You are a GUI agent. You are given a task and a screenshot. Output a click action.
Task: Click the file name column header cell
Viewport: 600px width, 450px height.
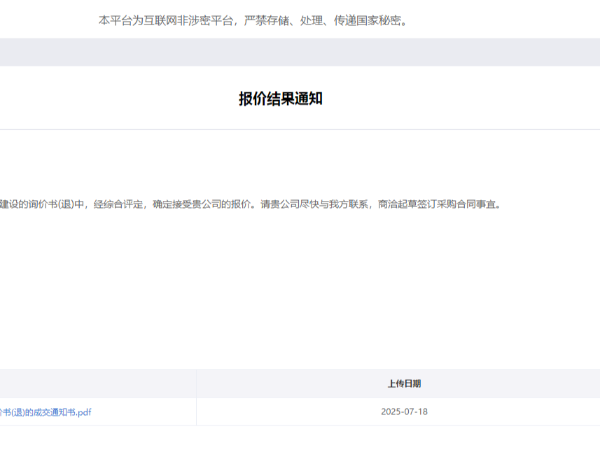(x=98, y=383)
